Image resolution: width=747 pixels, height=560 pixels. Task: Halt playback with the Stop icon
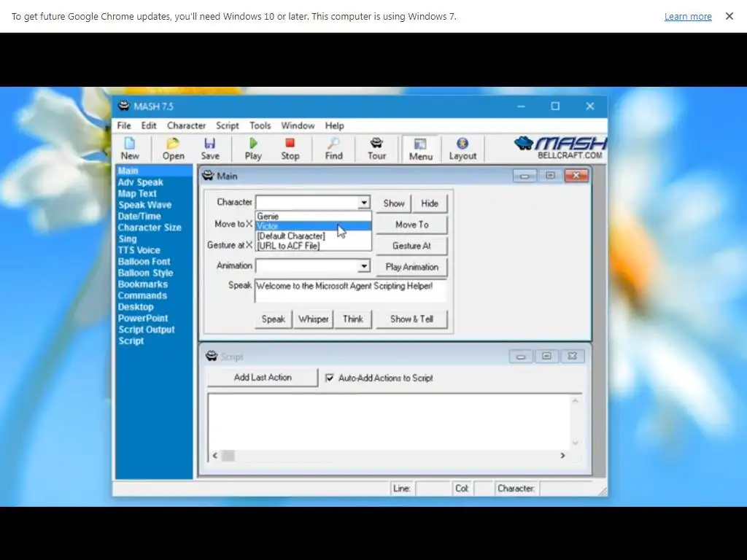click(290, 149)
